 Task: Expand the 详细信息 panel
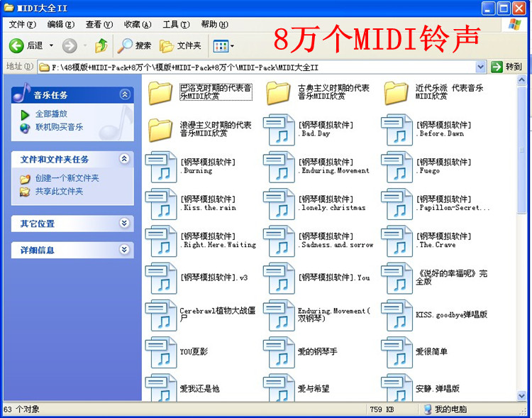[125, 250]
